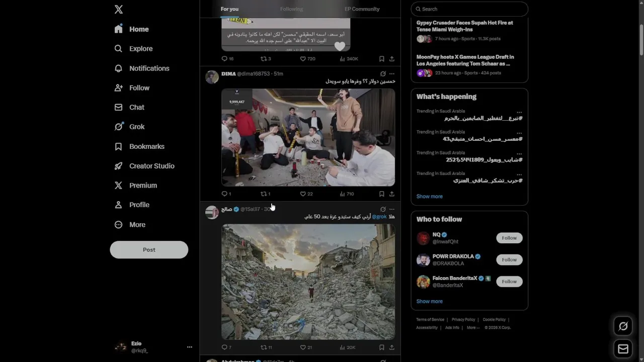The image size is (644, 362).
Task: Repost DIMA's post with 1 repost
Action: click(x=265, y=194)
